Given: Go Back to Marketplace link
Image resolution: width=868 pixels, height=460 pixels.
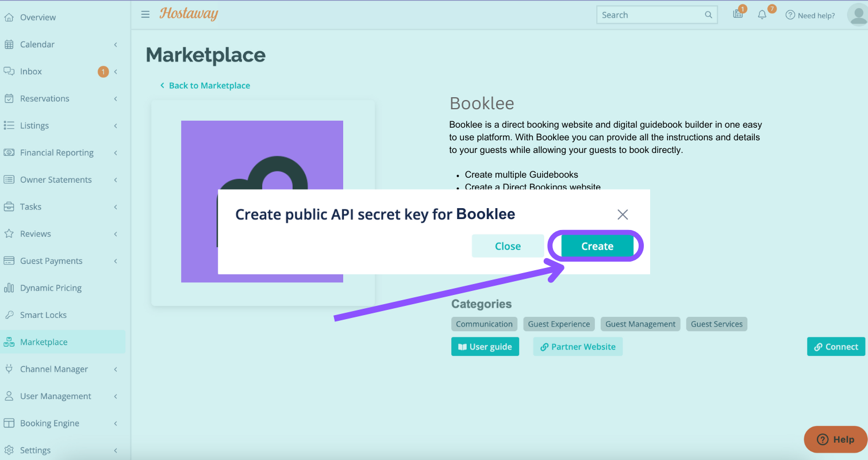Looking at the screenshot, I should pos(205,85).
